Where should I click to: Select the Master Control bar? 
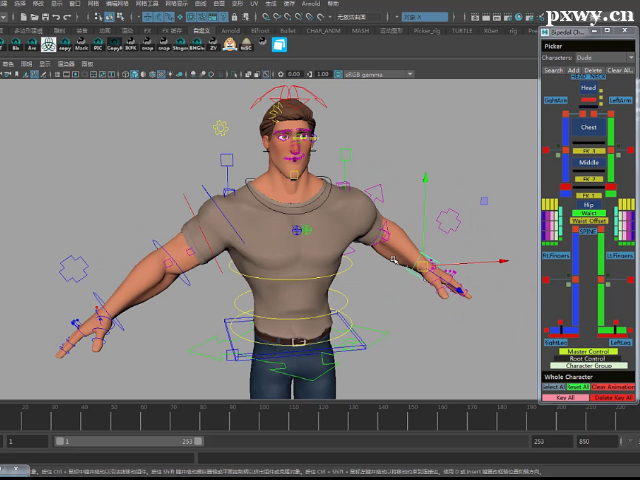click(588, 351)
